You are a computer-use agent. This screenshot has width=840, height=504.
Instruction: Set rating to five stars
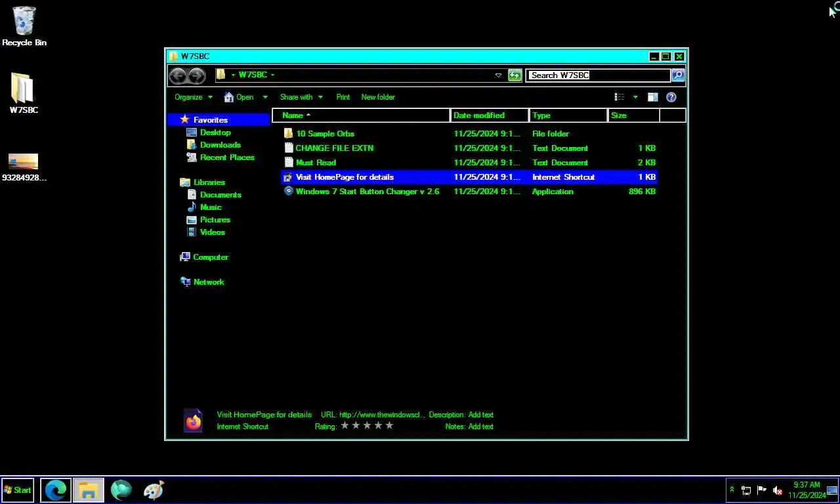click(389, 426)
